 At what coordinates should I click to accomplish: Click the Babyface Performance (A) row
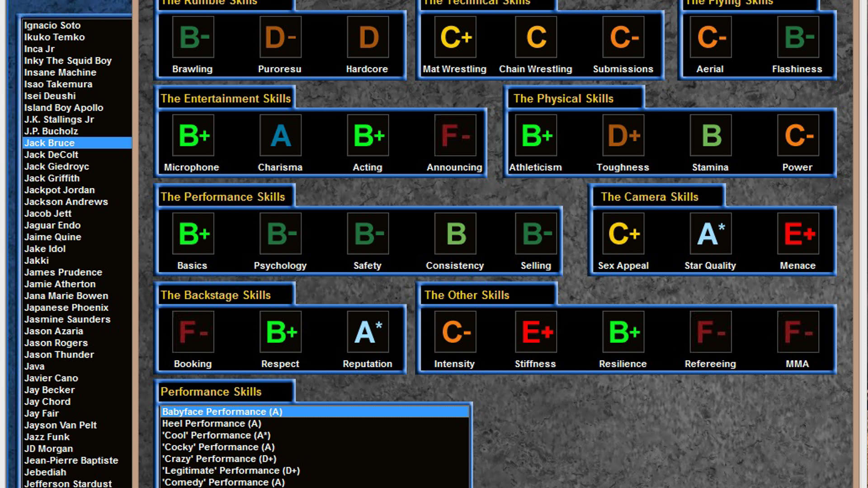(x=315, y=412)
